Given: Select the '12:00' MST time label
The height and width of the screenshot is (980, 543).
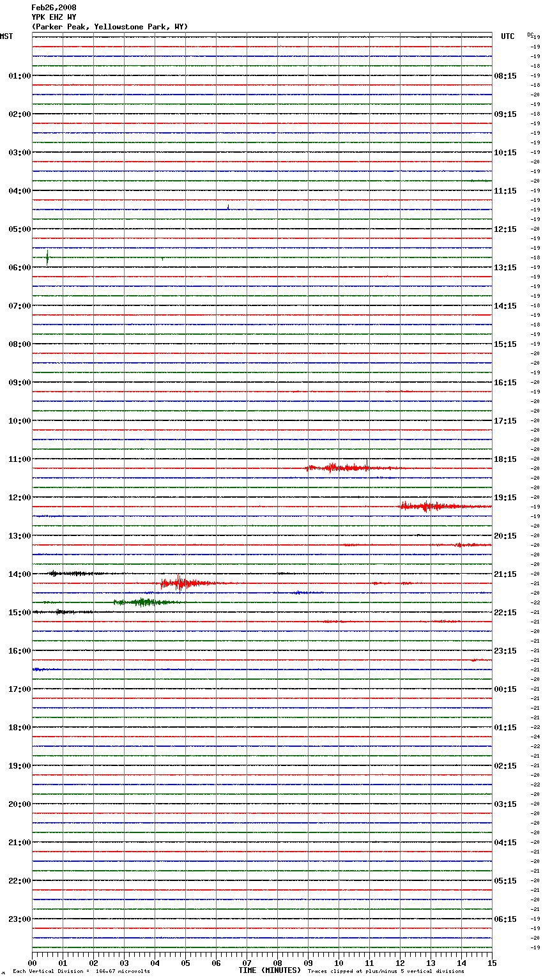Looking at the screenshot, I should click(x=19, y=498).
